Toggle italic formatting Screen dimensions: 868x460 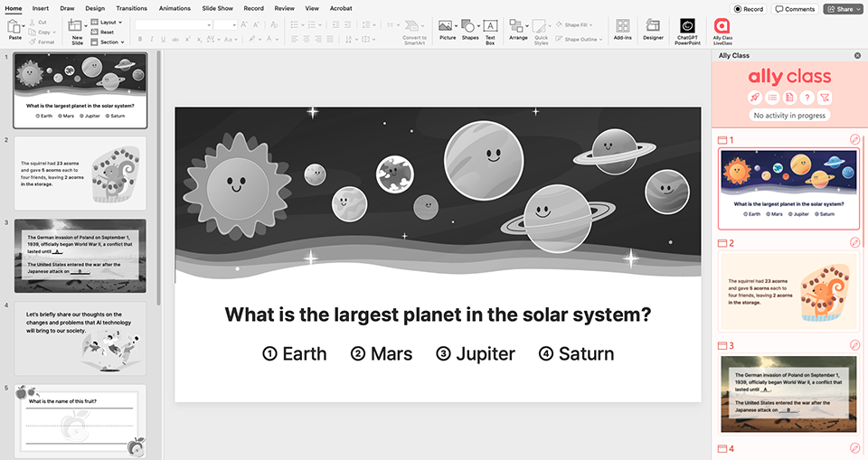click(151, 39)
